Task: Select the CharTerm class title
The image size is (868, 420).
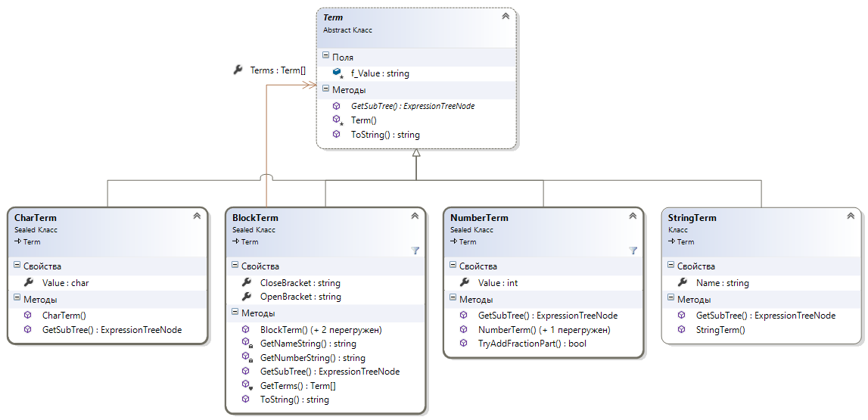Action: [36, 217]
